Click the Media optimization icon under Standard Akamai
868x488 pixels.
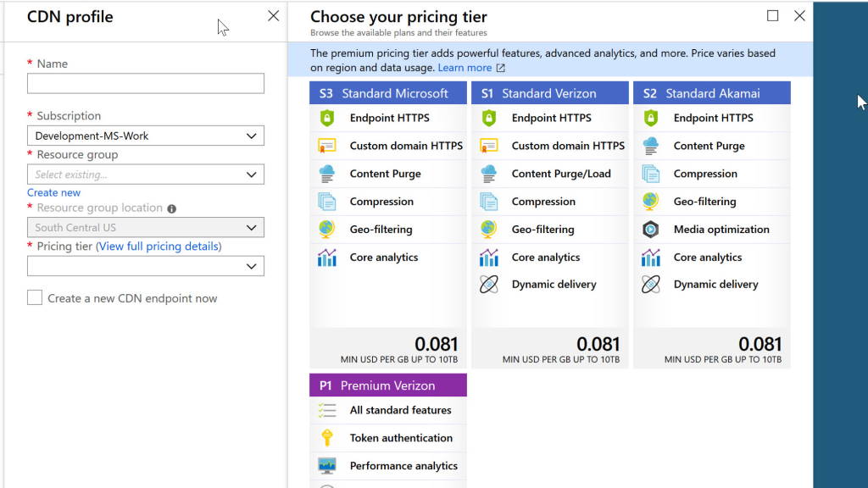[x=652, y=229]
